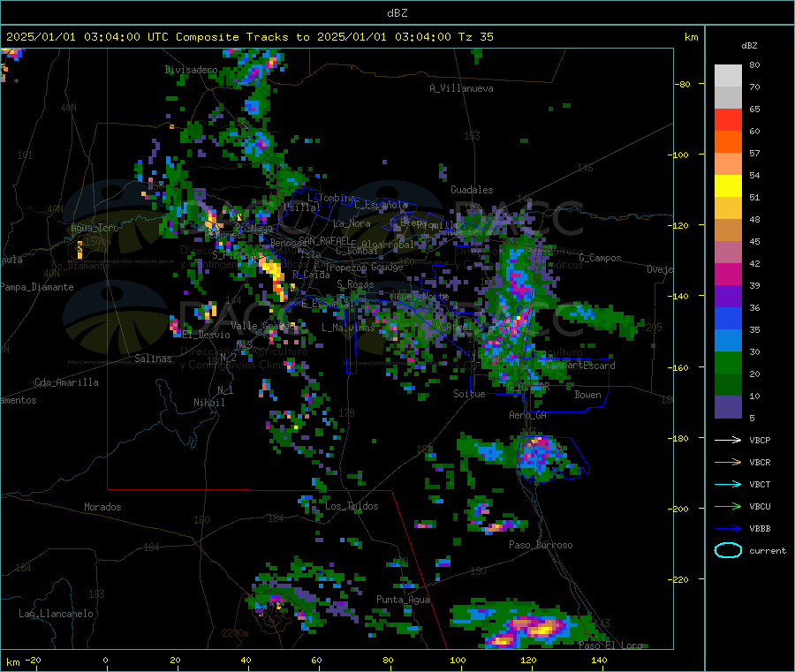Viewport: 795px width, 672px height.
Task: Select the magenta 39-42 dBZ legend swatch
Action: click(x=728, y=274)
